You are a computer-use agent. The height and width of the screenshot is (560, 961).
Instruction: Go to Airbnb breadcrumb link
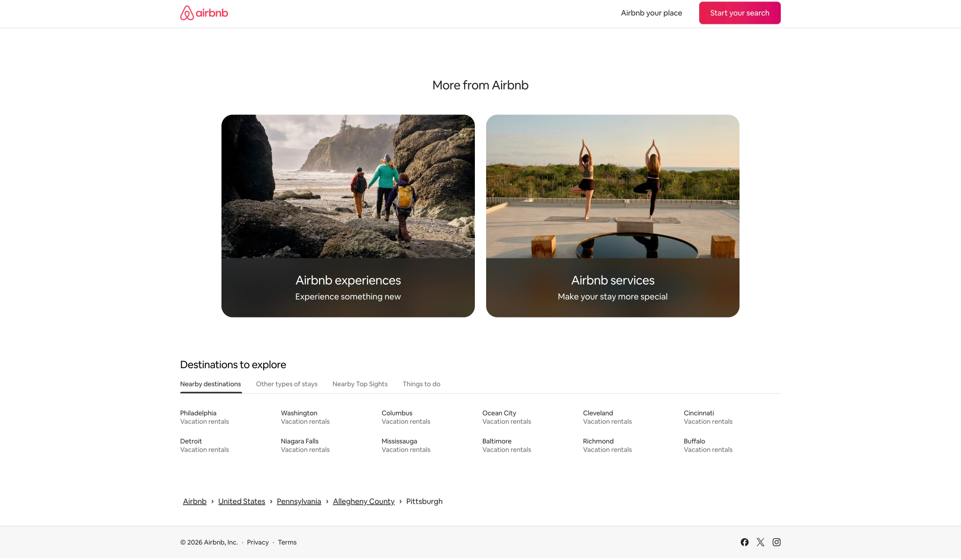coord(195,501)
